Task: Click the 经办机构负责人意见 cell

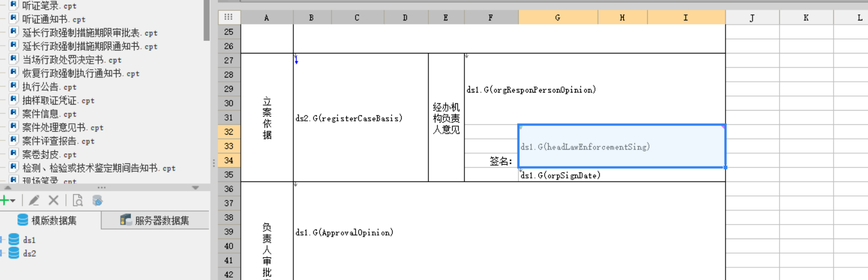Action: click(446, 118)
